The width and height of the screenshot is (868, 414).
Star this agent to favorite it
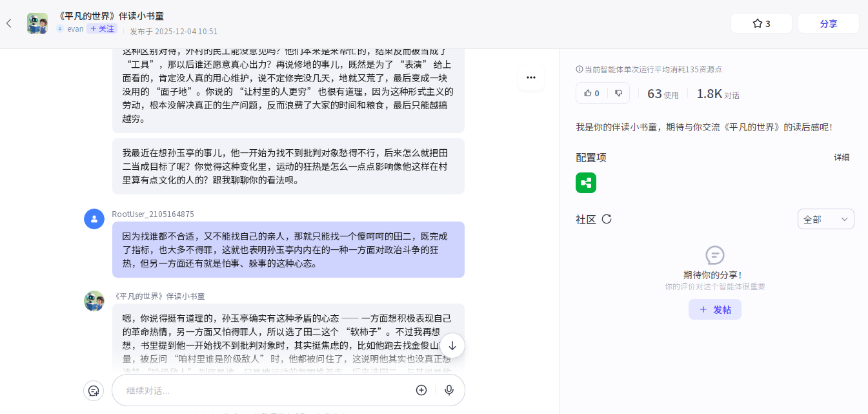pos(761,23)
